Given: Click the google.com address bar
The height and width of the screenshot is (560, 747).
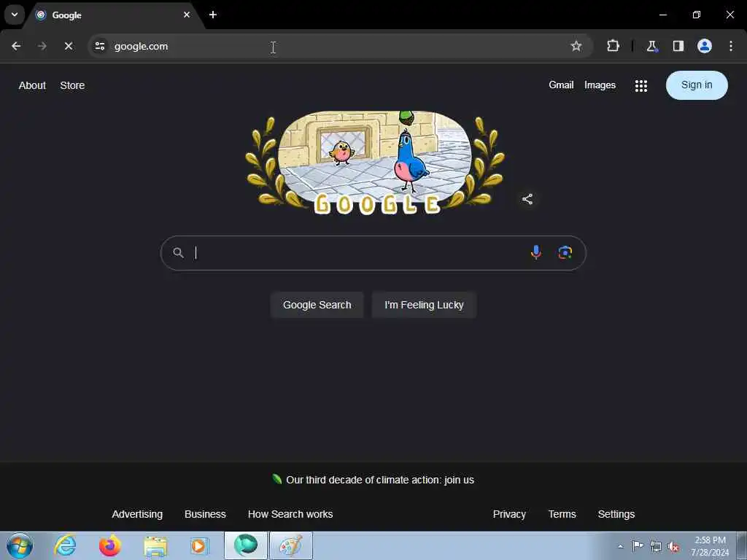Looking at the screenshot, I should pyautogui.click(x=340, y=46).
